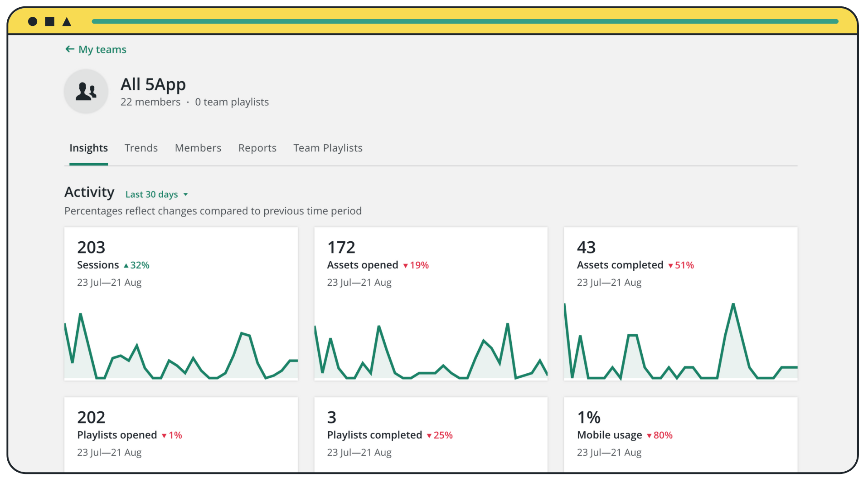Click the square icon in the title bar

coord(49,21)
